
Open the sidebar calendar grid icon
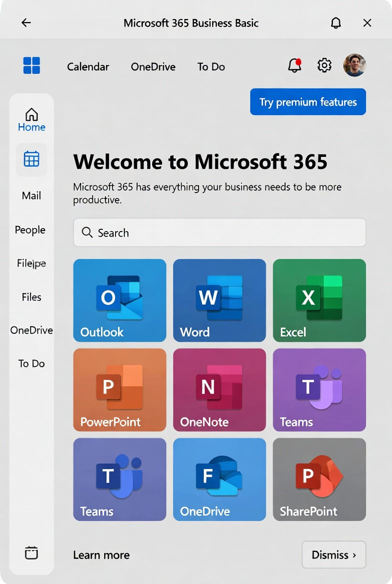coord(31,159)
